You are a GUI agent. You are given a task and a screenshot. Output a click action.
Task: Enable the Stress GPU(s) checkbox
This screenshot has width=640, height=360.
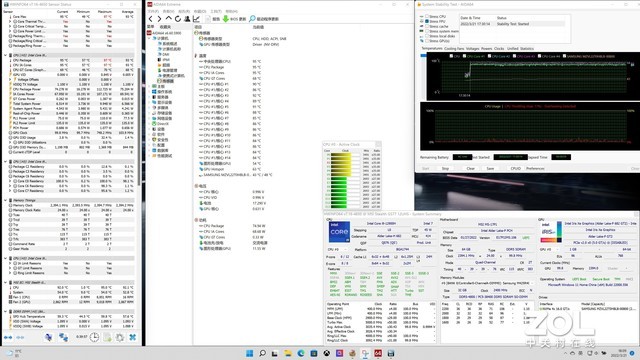coord(427,41)
